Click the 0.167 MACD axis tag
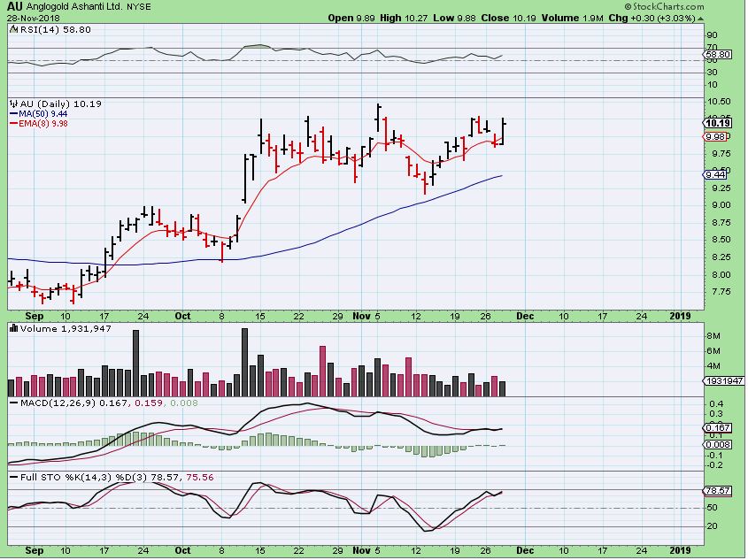Image resolution: width=748 pixels, height=560 pixels. point(718,427)
